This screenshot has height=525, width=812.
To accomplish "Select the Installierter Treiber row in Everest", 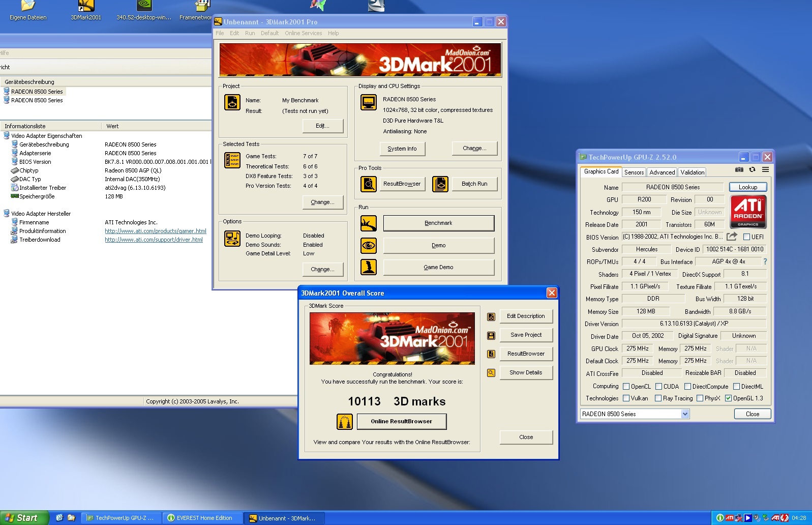I will (x=106, y=188).
